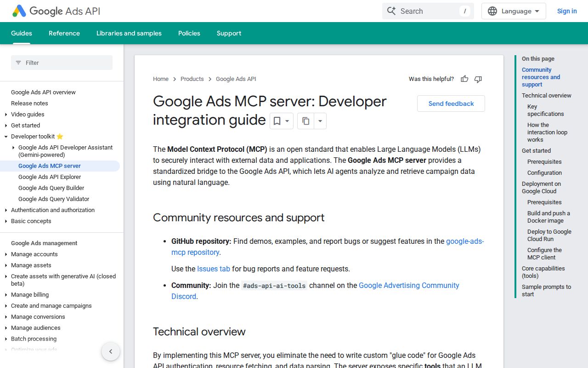588x368 pixels.
Task: Open the Libraries and samples tab
Action: [x=129, y=33]
